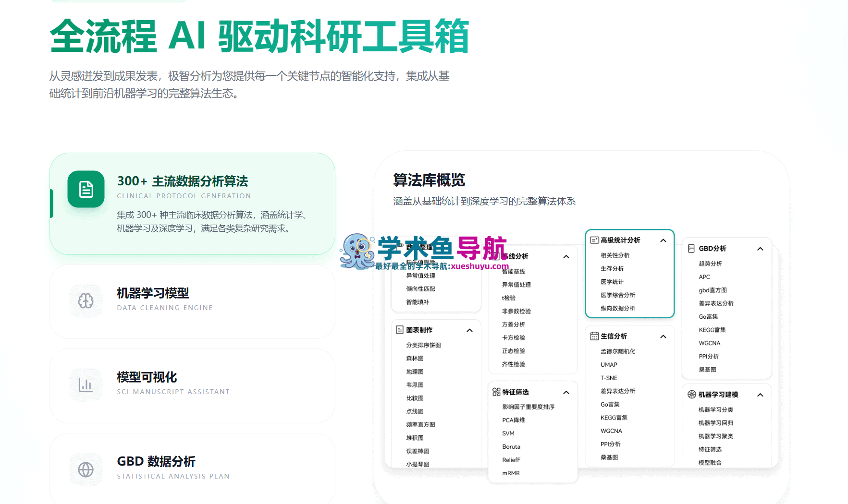Open 影响因子重要度排序 item
Screen dimensions: 848x504
[528, 407]
